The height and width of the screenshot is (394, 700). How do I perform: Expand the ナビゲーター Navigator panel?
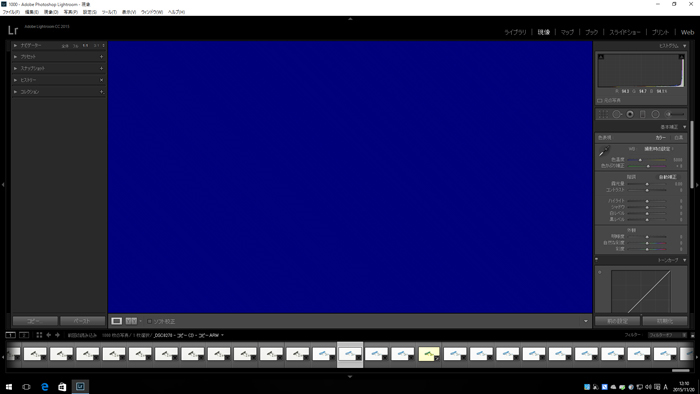pyautogui.click(x=16, y=46)
